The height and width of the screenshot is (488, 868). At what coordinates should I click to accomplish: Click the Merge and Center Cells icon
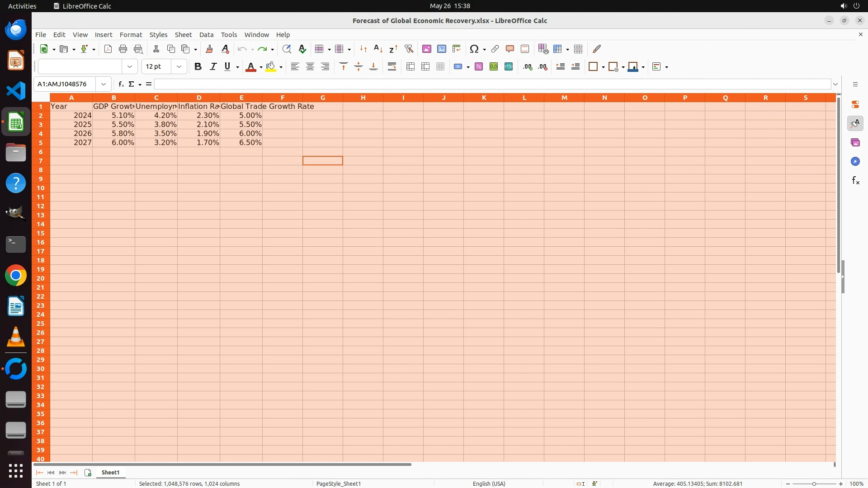point(410,67)
